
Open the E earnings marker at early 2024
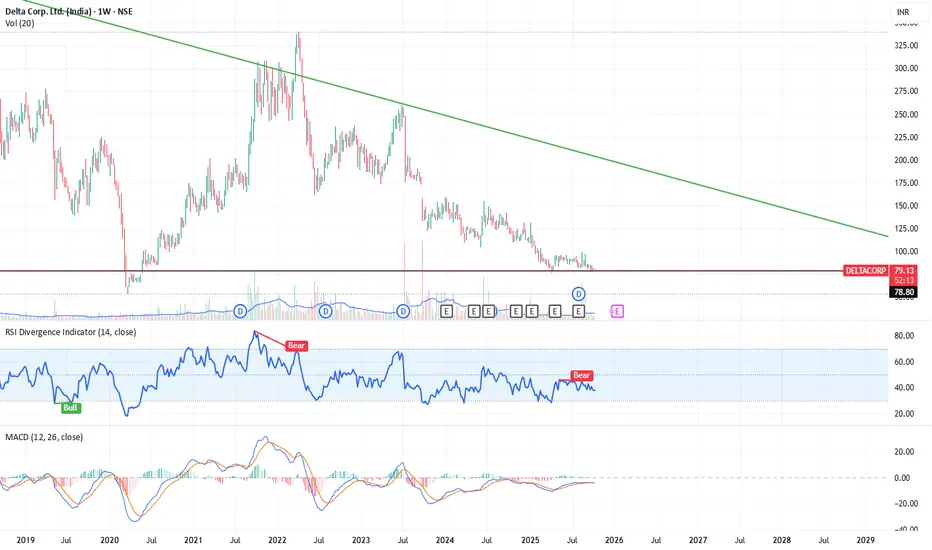(446, 311)
